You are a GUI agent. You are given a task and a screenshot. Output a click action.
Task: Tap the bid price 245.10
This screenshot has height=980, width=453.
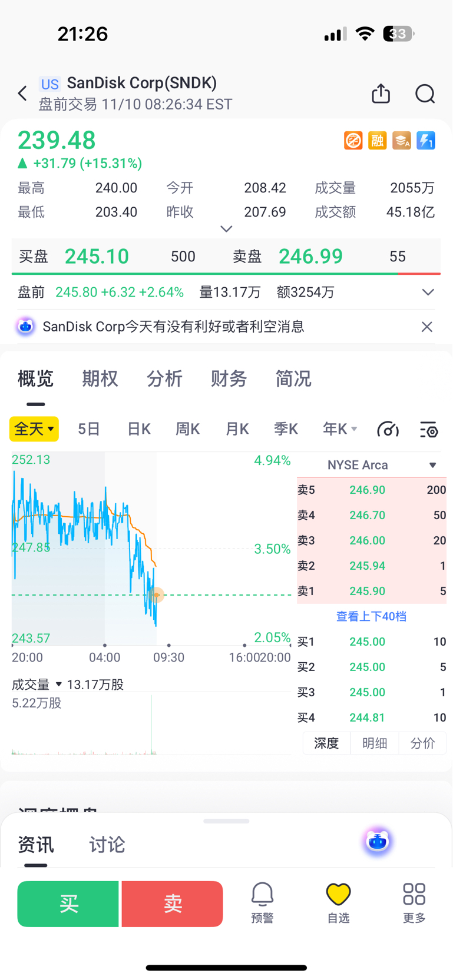click(x=97, y=257)
